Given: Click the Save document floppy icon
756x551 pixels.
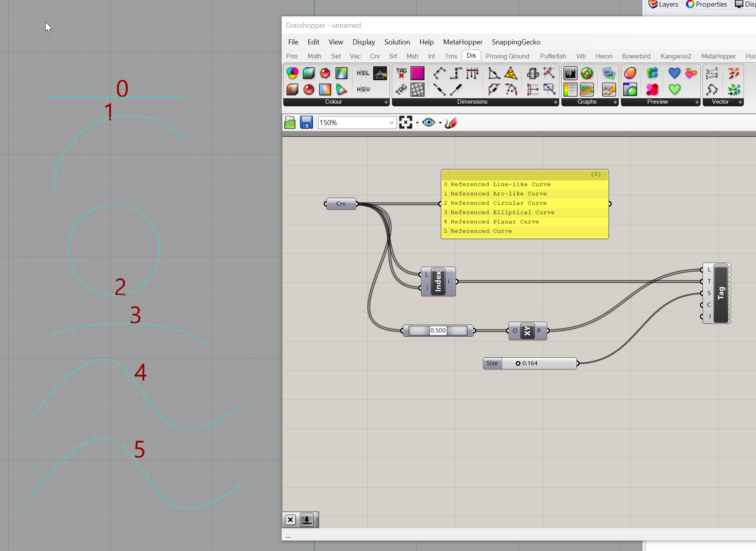Looking at the screenshot, I should tap(306, 123).
